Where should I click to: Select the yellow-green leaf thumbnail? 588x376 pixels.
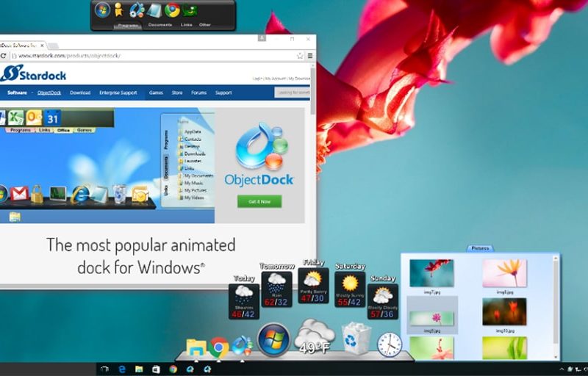505,348
